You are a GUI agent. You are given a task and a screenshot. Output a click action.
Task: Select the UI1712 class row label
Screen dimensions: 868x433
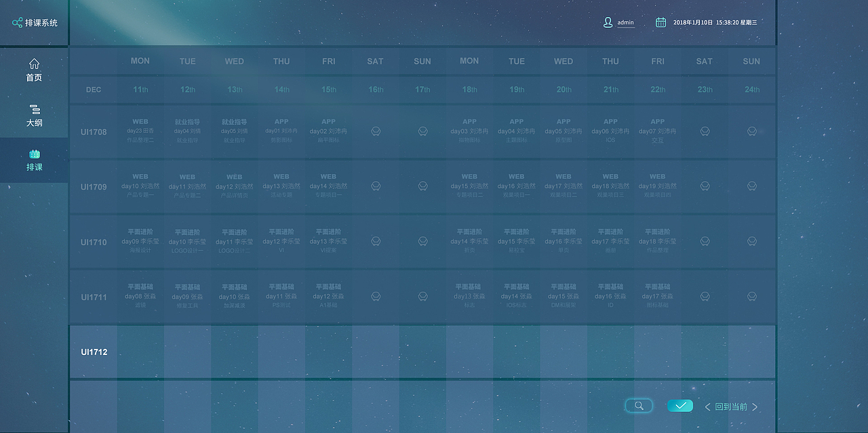[x=94, y=352]
